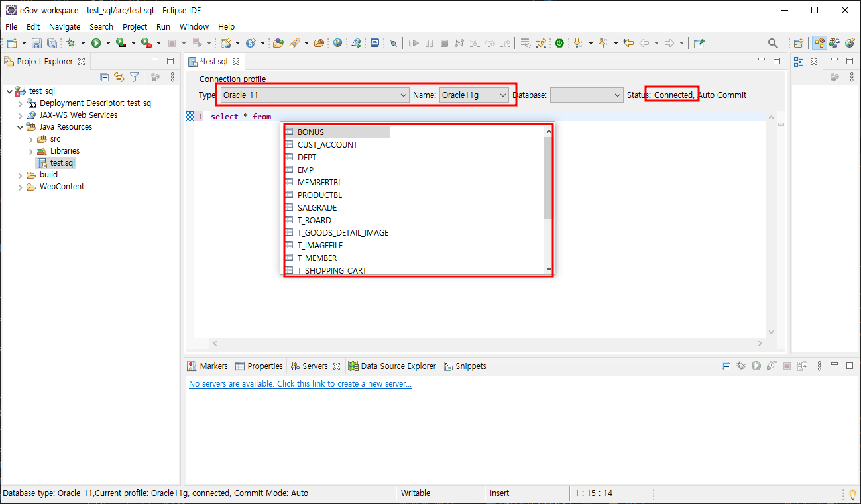Click the Search magnifier toolbar icon
This screenshot has width=861, height=504.
pyautogui.click(x=773, y=43)
